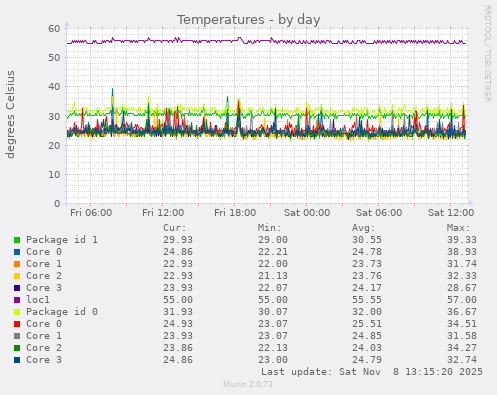
Task: Click the Package id 1 current value 29.93
Action: tap(178, 240)
